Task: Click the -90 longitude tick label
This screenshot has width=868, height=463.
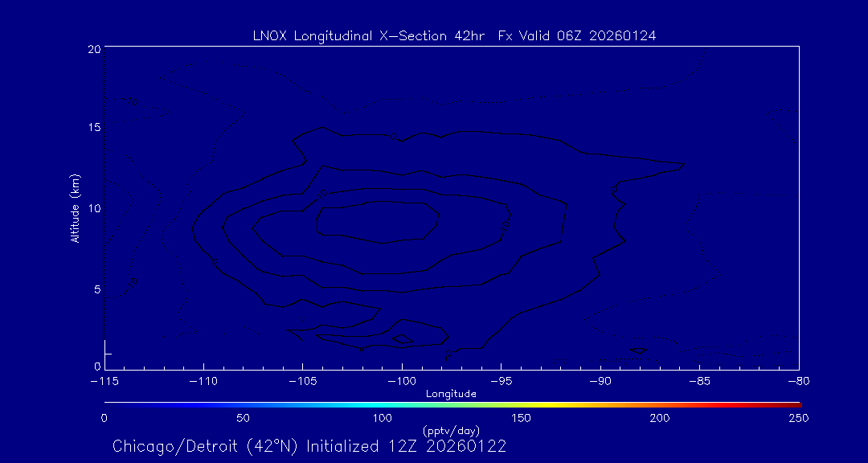Action: [x=600, y=381]
